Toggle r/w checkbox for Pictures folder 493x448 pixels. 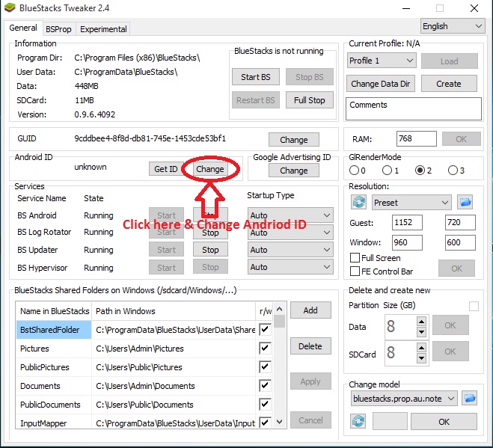pos(265,348)
